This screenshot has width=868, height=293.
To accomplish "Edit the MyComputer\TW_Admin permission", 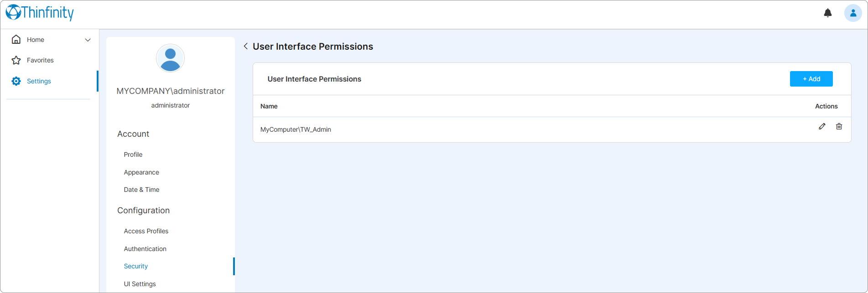I will [x=822, y=126].
